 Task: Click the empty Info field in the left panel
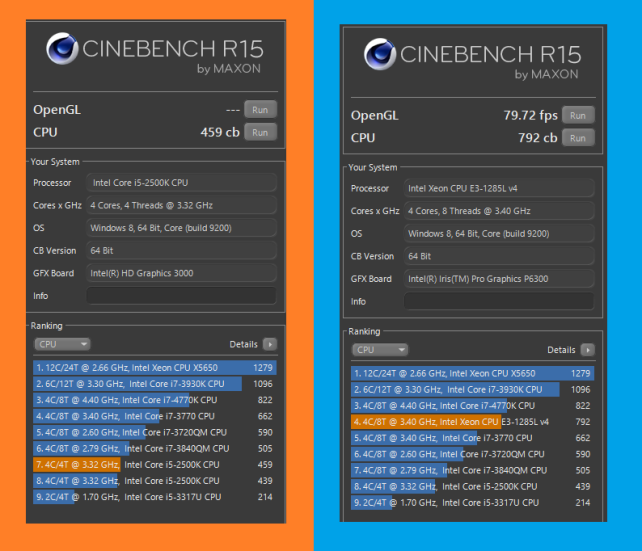180,296
